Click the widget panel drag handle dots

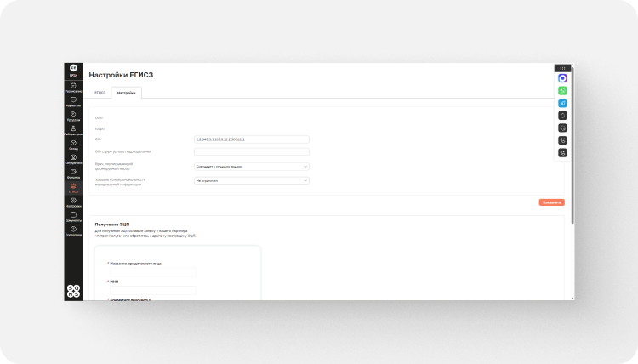(562, 68)
